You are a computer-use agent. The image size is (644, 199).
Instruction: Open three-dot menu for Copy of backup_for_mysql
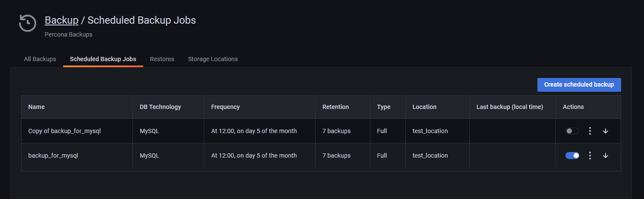point(590,131)
